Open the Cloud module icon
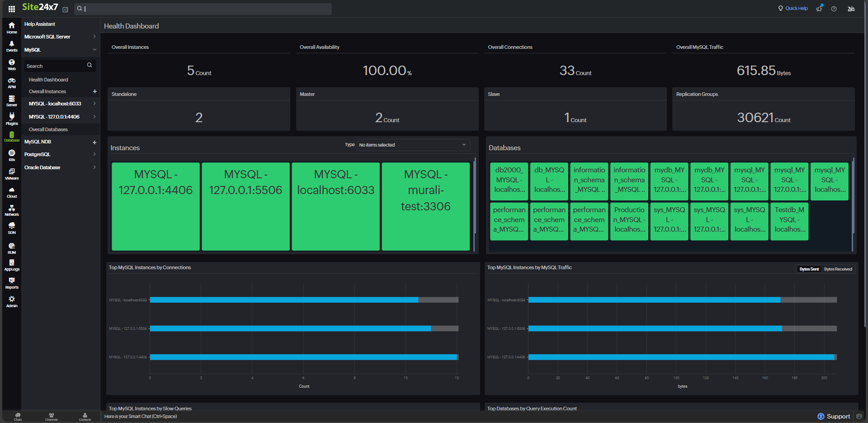Screen dimensions: 868x423 click(12, 192)
